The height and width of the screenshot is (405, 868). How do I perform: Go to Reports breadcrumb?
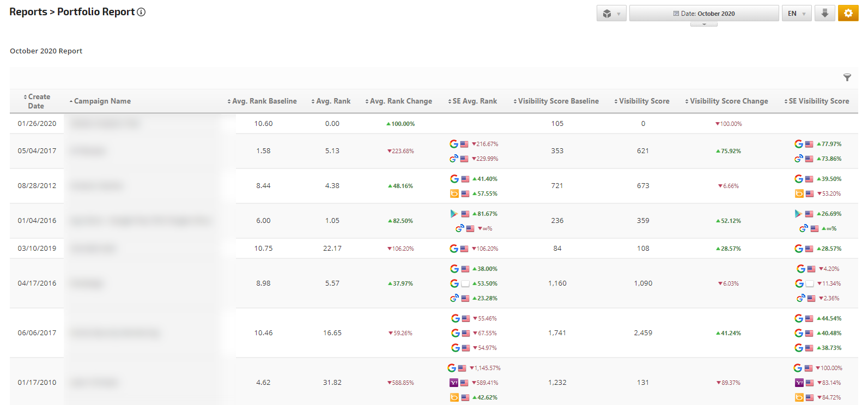[x=28, y=12]
